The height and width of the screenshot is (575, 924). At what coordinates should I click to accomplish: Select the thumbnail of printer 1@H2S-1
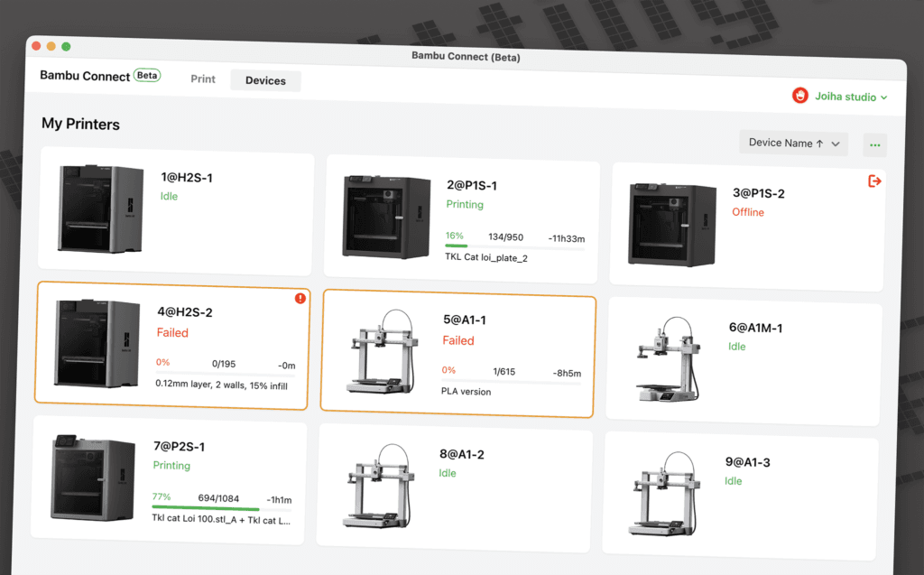click(99, 209)
